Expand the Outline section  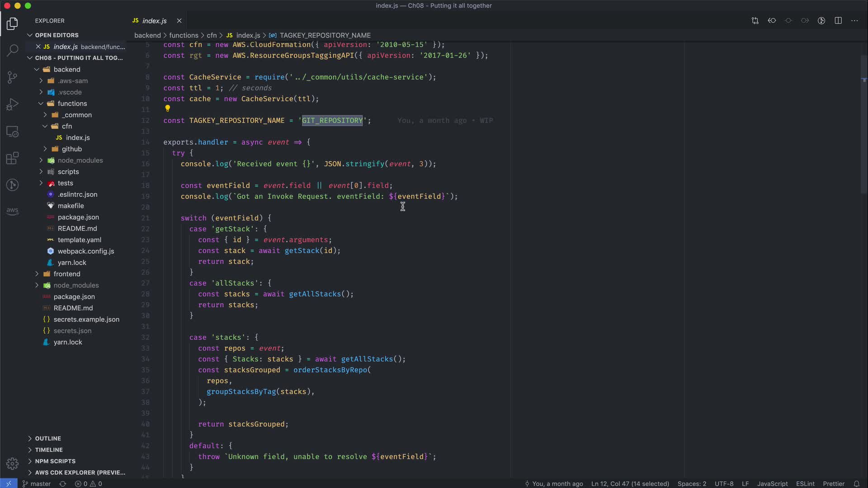[x=48, y=438]
